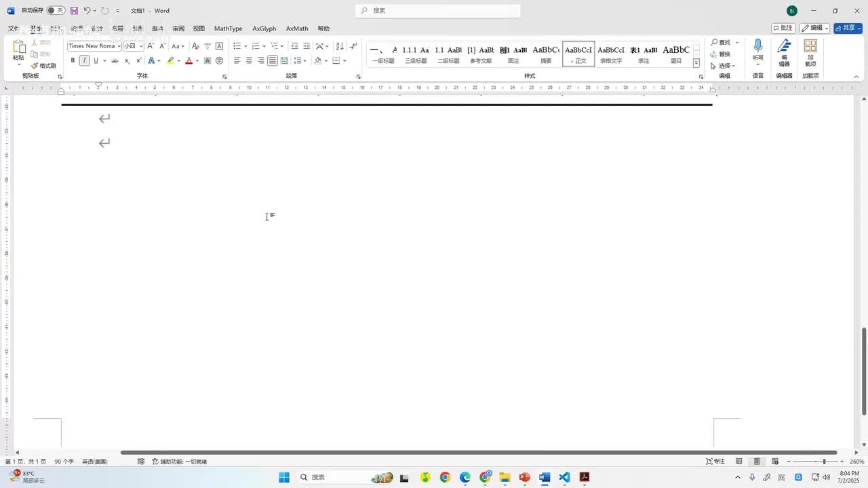Switch to the MathType tab
This screenshot has width=868, height=488.
pos(228,28)
